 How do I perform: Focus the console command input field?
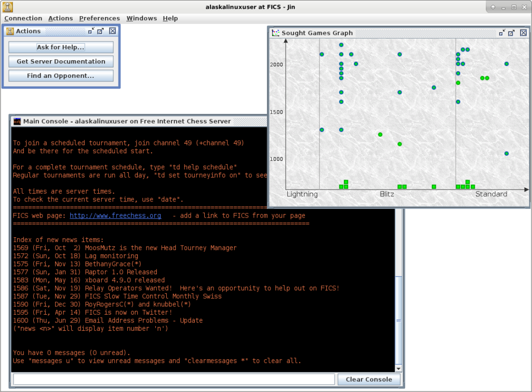pyautogui.click(x=174, y=380)
